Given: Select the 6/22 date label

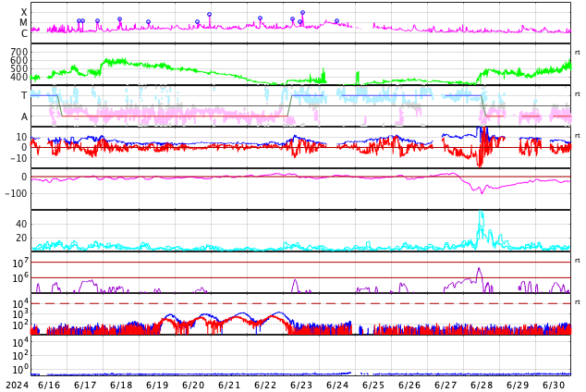Looking at the screenshot, I should pyautogui.click(x=265, y=386).
